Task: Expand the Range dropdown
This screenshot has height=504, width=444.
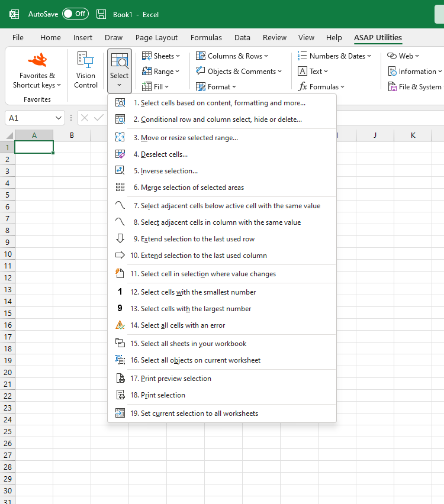Action: (160, 72)
